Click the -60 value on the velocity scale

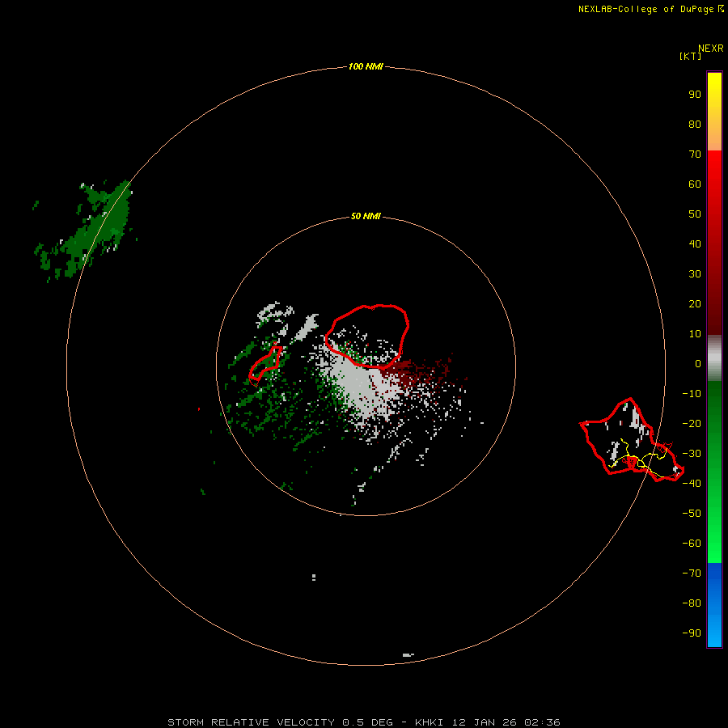(692, 544)
